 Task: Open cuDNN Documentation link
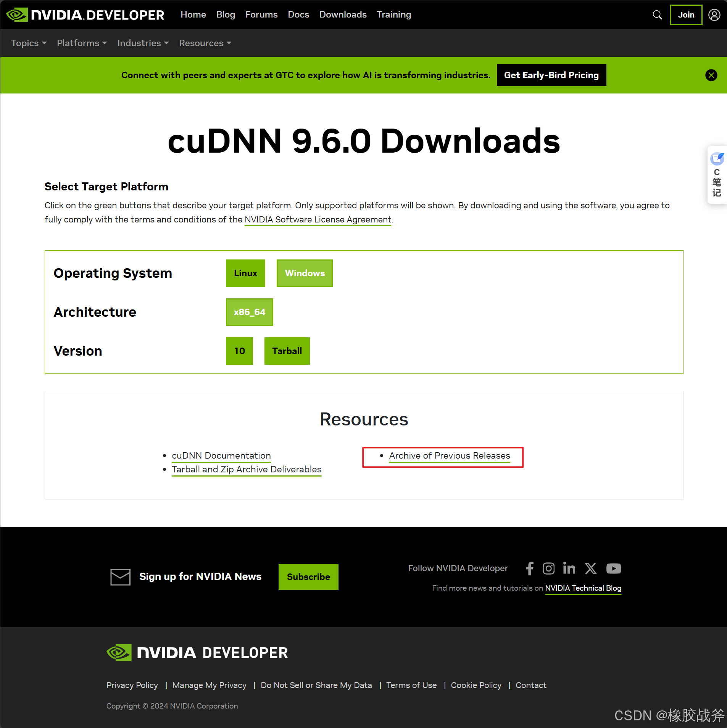[221, 456]
